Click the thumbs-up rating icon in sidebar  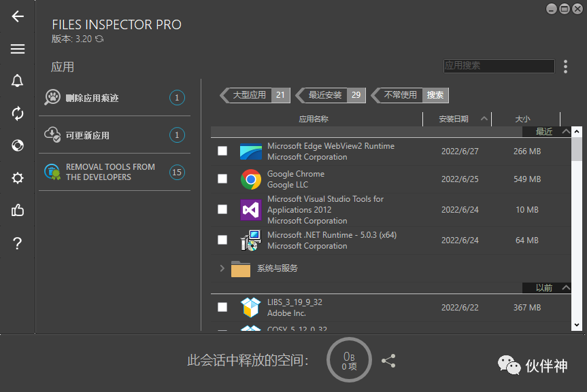(x=17, y=211)
